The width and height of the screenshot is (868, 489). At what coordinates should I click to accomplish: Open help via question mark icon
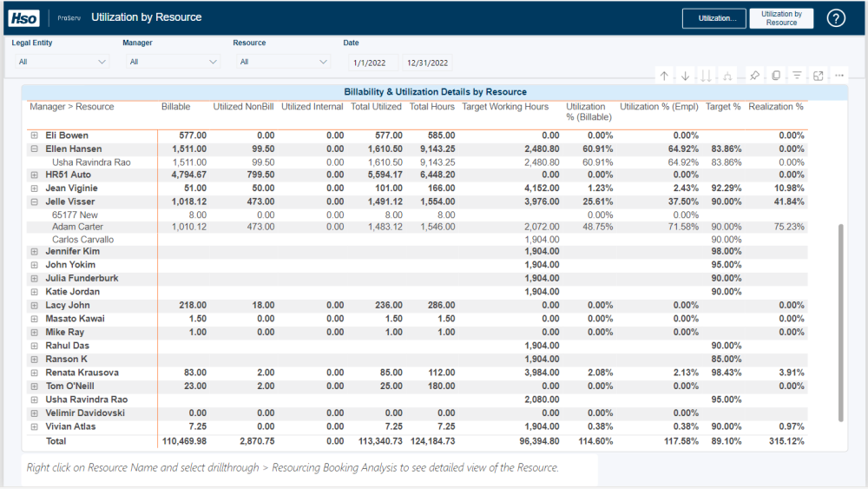click(x=836, y=18)
